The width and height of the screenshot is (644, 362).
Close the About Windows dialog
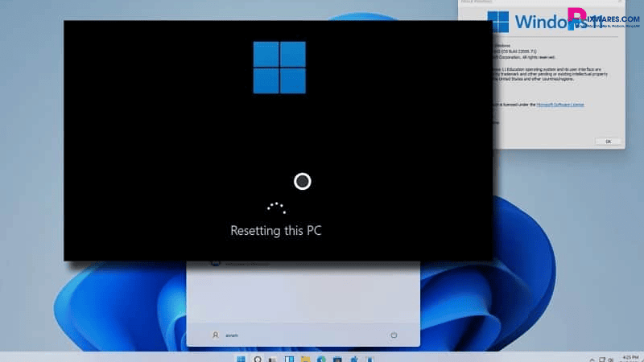608,141
